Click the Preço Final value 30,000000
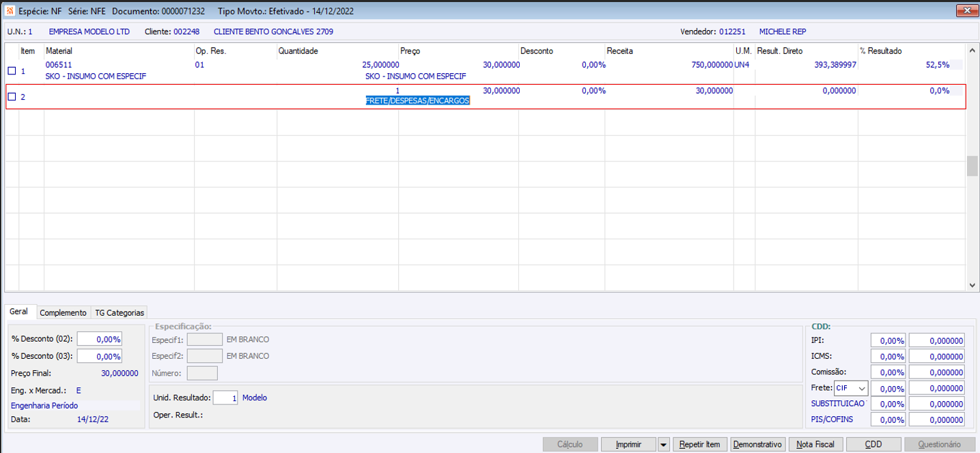 pos(120,373)
